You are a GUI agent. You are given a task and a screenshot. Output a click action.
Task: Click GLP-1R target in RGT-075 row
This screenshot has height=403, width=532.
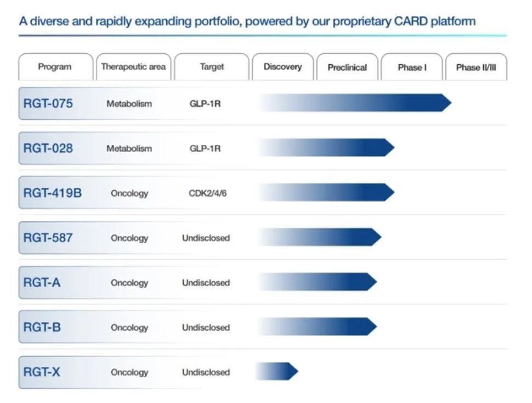[x=205, y=104]
